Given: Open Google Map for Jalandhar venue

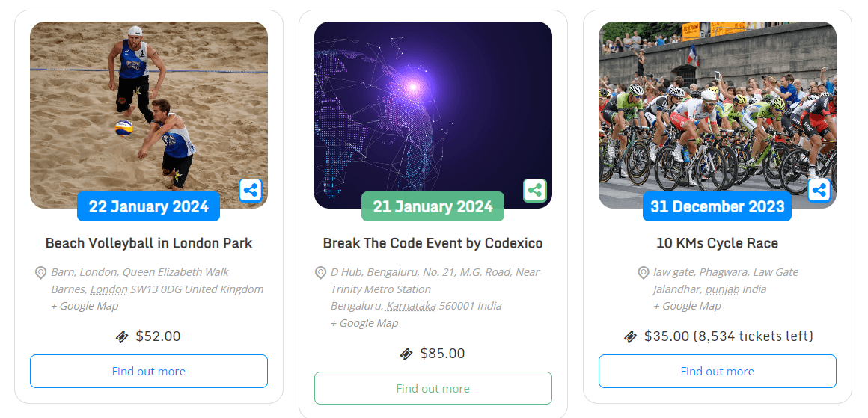Looking at the screenshot, I should pyautogui.click(x=687, y=306).
